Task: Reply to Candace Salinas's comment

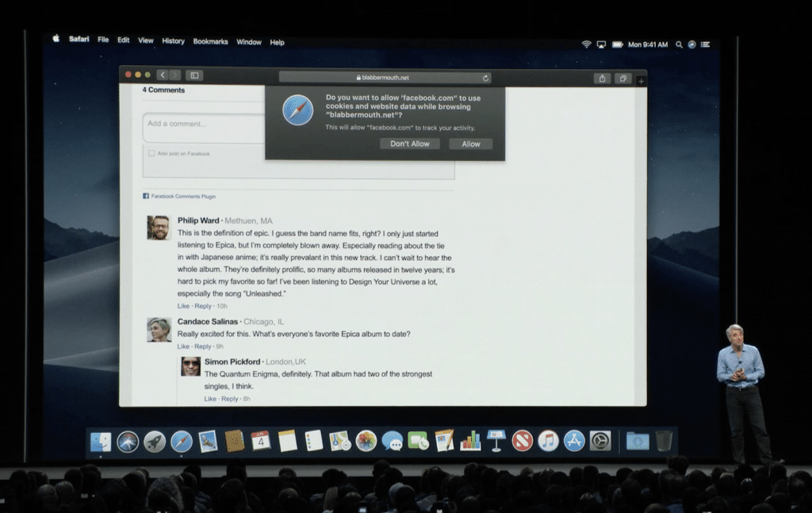Action: click(x=202, y=346)
